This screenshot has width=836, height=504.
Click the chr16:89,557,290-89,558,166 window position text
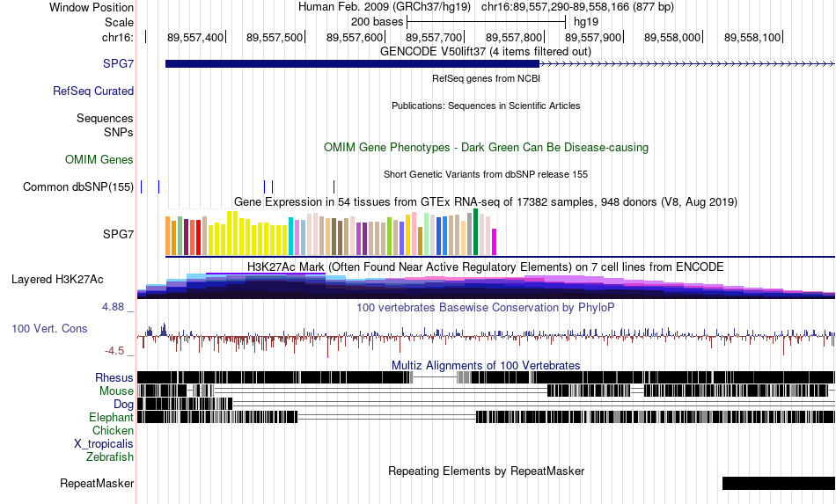[577, 7]
